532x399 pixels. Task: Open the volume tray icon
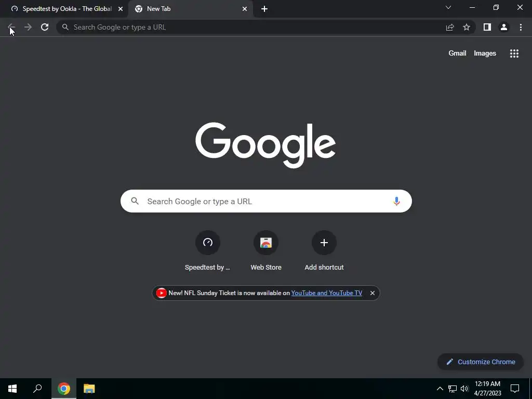coord(464,389)
